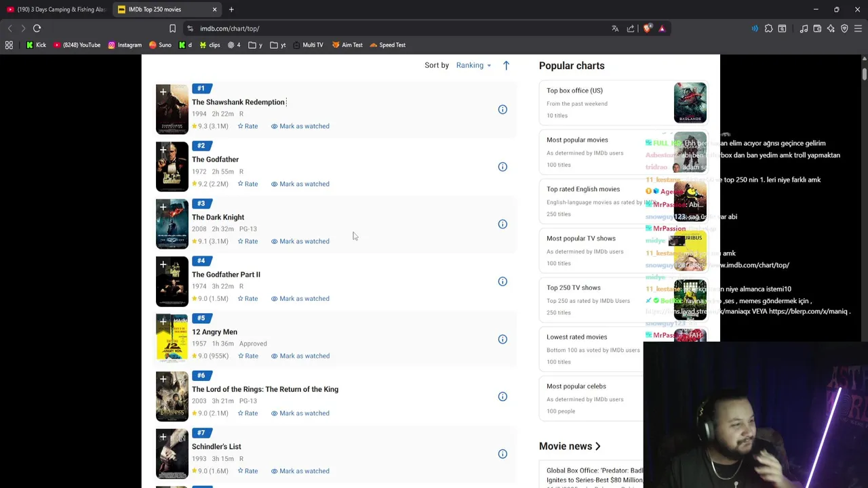Open The Dark Knight poster thumbnail
The image size is (868, 488).
[172, 224]
